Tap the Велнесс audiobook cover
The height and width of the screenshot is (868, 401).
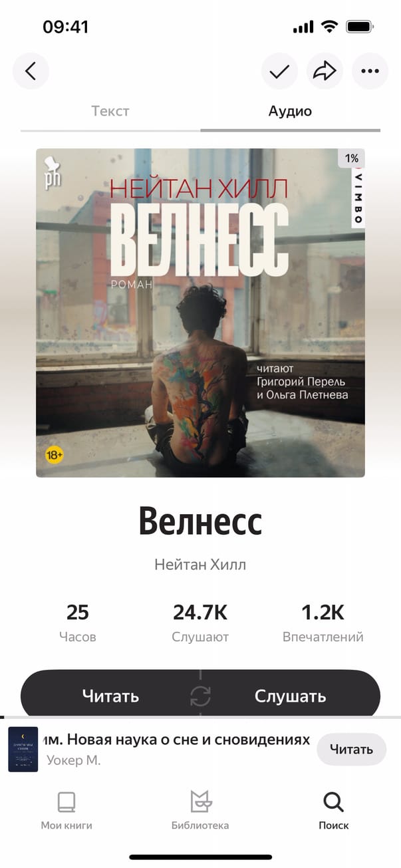(x=200, y=313)
